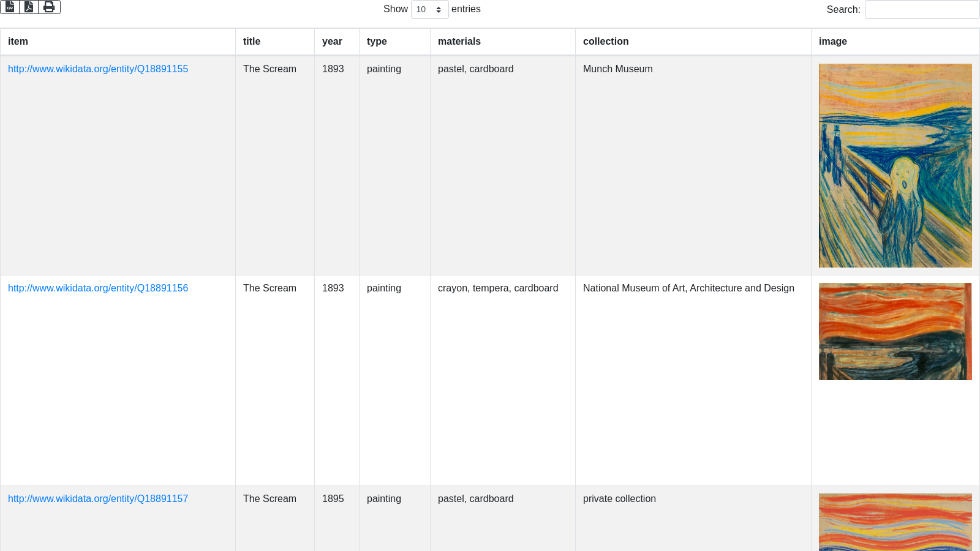Click the Munch Museum pastel Scream thumbnail
Viewport: 980px width, 551px height.
[895, 165]
